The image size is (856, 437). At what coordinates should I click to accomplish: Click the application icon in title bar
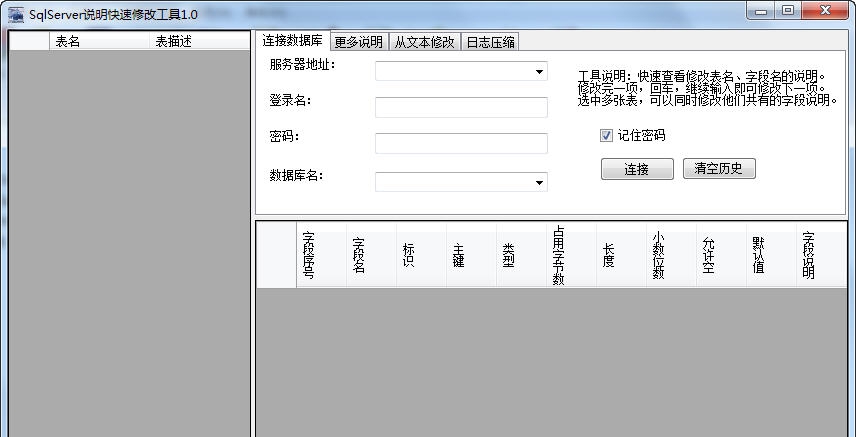[x=16, y=14]
